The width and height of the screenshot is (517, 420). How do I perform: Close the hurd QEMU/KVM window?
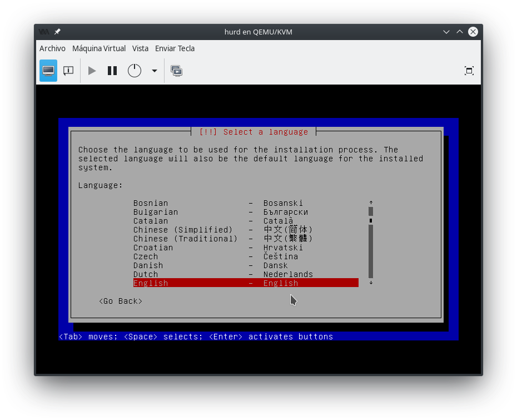tap(473, 32)
